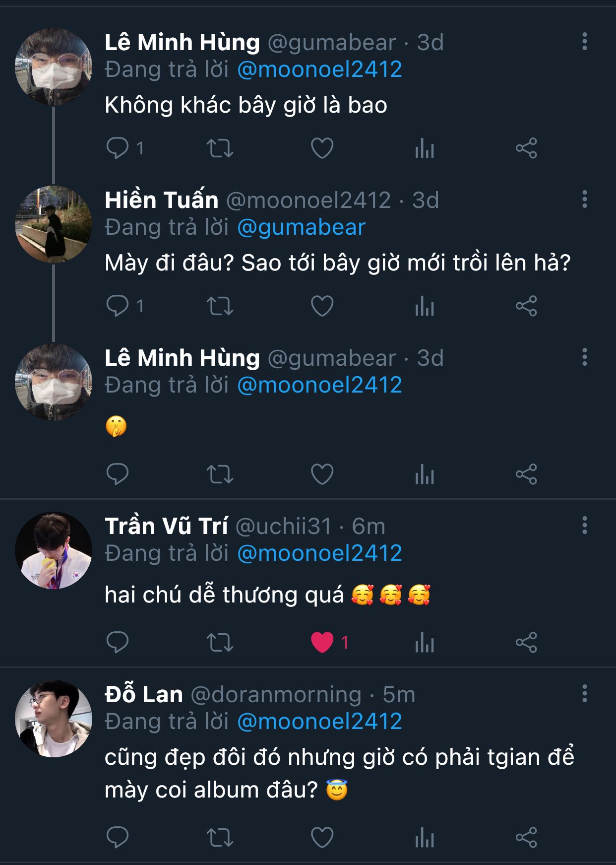Unlike Trần Vũ Trí's tweet
The height and width of the screenshot is (865, 616).
pyautogui.click(x=322, y=642)
